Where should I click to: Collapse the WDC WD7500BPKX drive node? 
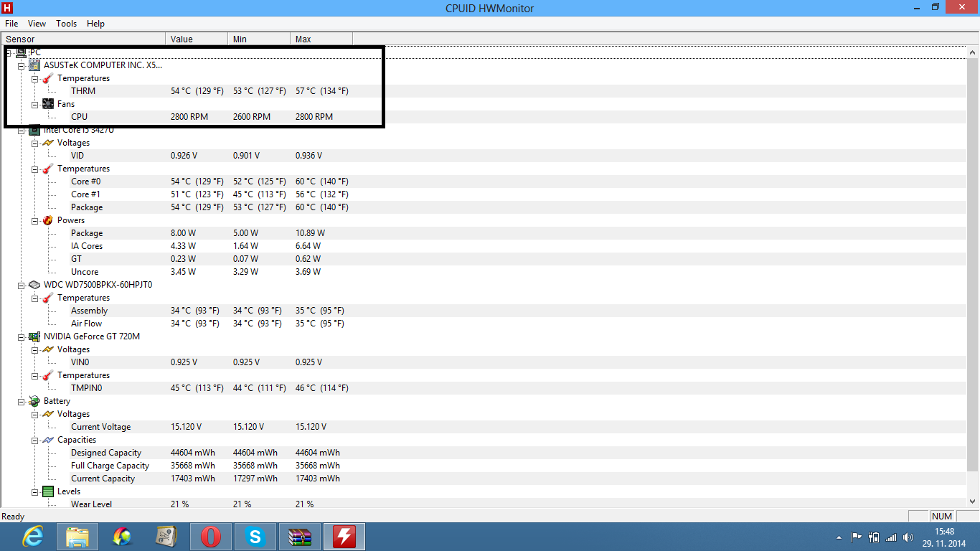22,285
